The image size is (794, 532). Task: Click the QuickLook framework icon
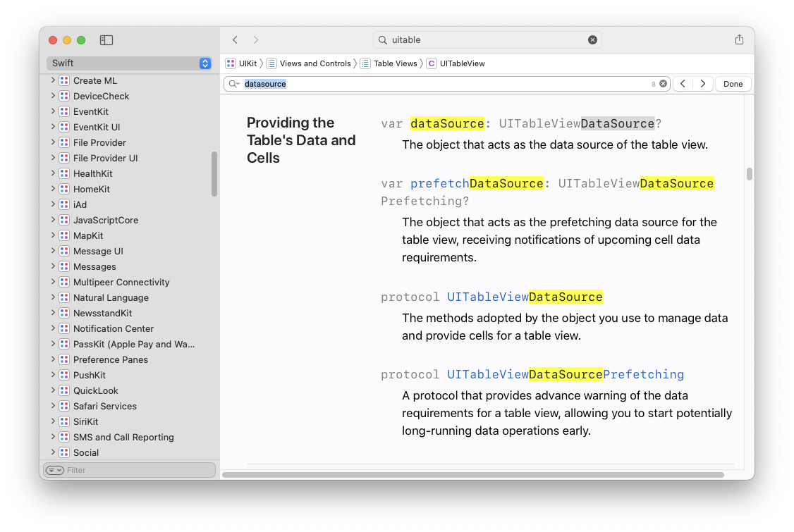tap(64, 391)
